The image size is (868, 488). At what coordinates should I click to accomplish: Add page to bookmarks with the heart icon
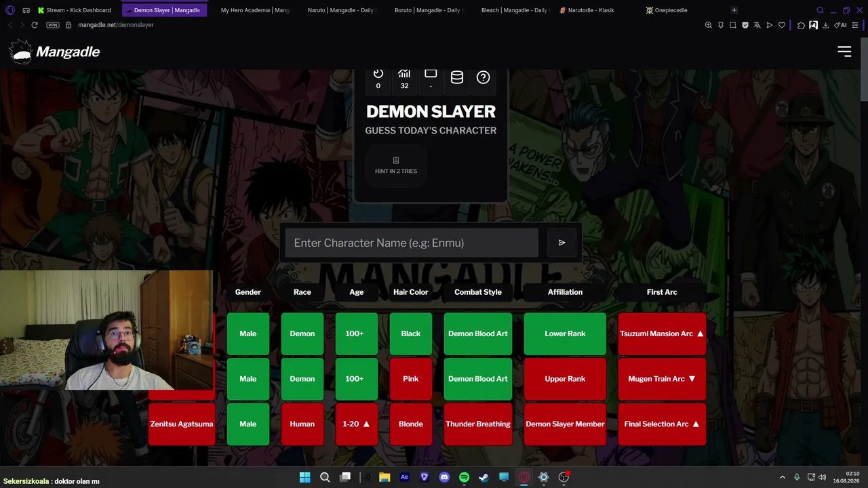coord(782,25)
